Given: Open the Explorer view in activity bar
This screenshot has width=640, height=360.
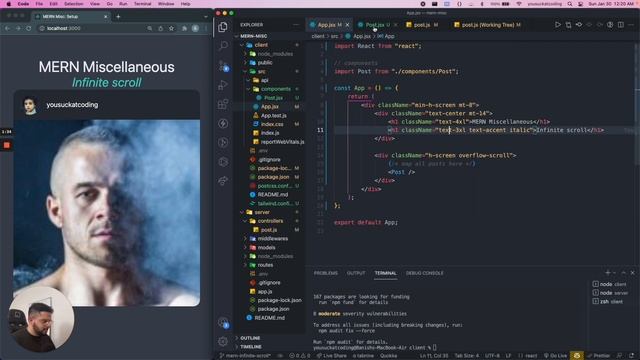Looking at the screenshot, I should pos(223,27).
